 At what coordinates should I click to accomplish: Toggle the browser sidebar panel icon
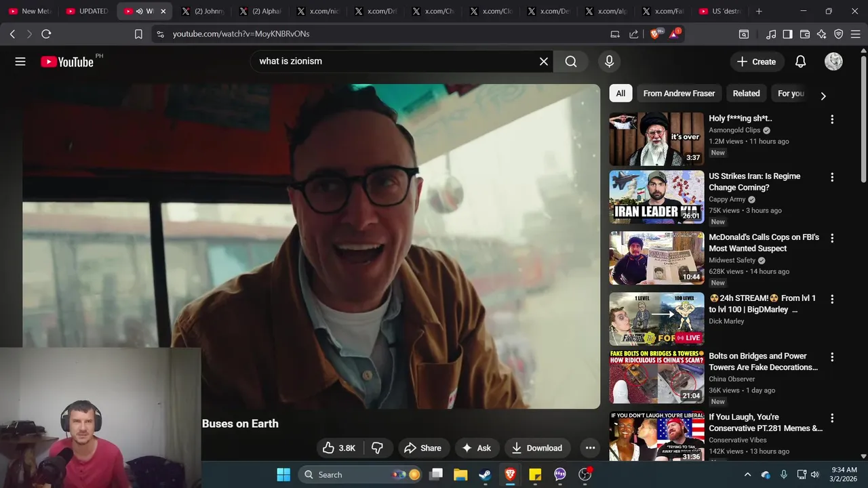tap(787, 34)
